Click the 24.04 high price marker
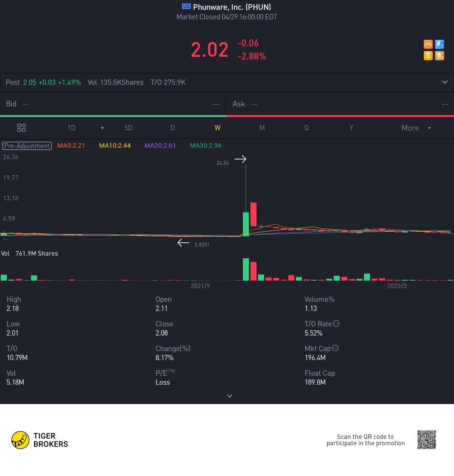 223,163
